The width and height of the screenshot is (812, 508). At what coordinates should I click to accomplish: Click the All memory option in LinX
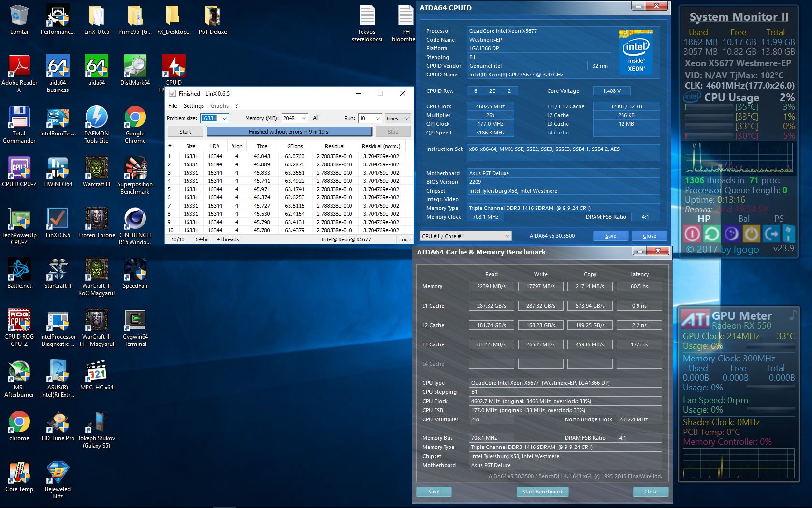click(x=316, y=118)
